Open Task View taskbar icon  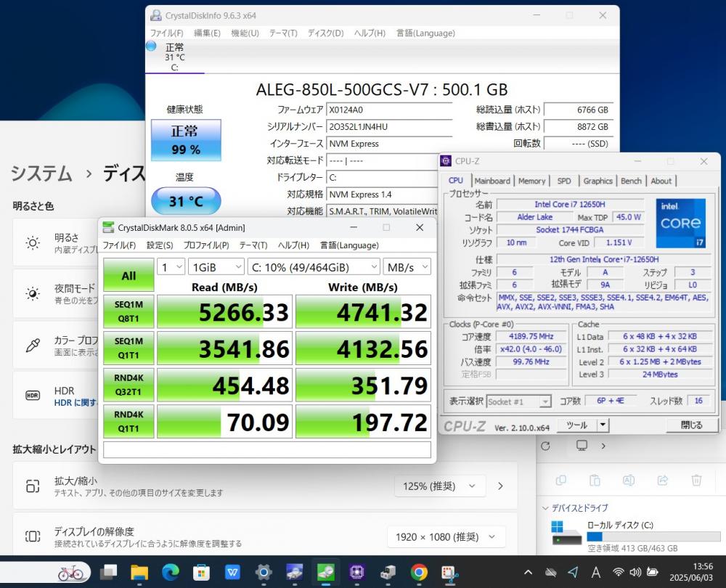click(108, 573)
